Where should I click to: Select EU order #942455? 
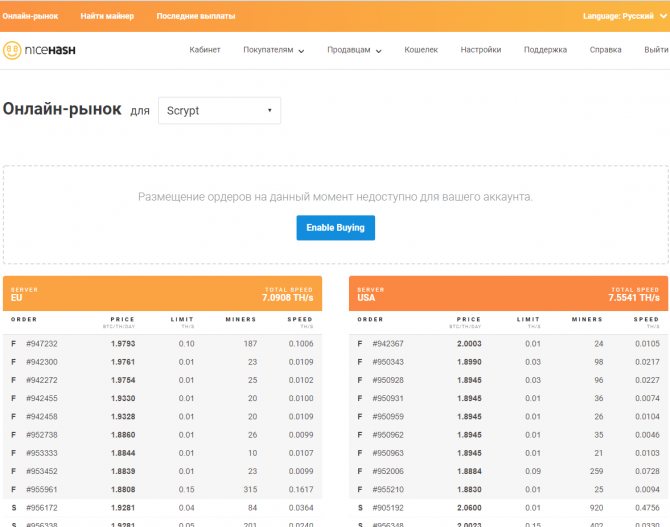(x=162, y=398)
